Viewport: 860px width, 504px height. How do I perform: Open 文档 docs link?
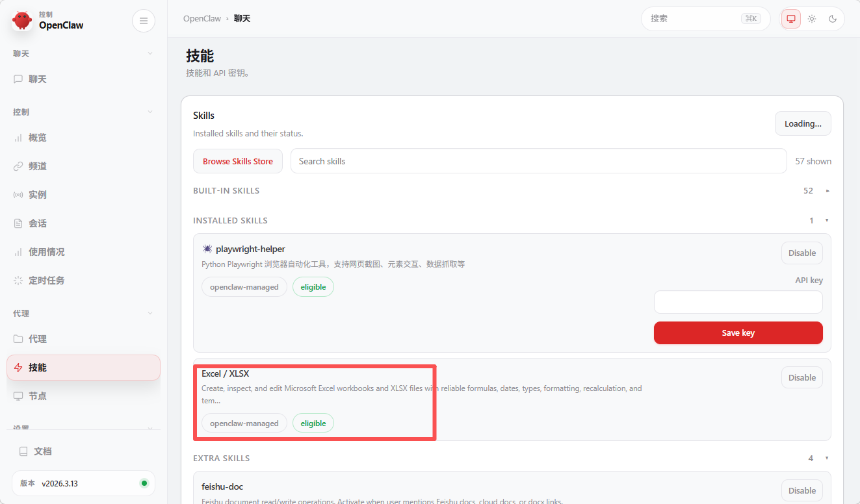click(43, 451)
